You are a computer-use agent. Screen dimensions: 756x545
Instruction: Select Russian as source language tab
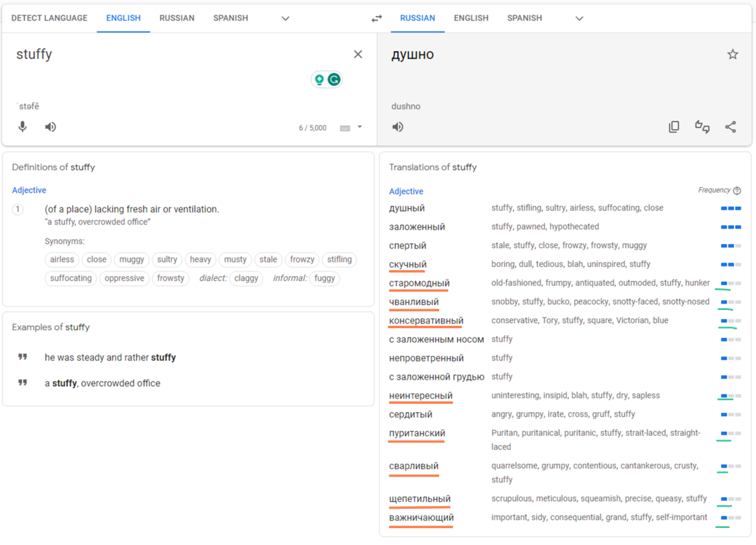[177, 18]
